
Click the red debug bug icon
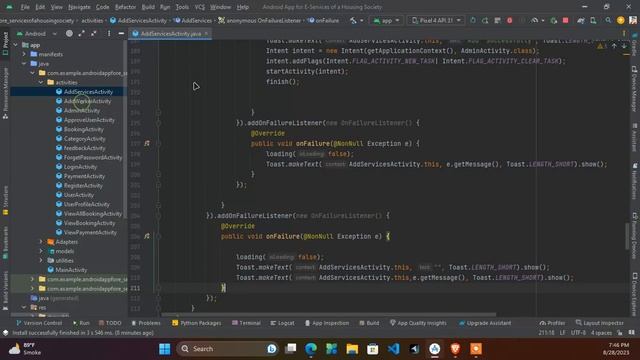(509, 20)
